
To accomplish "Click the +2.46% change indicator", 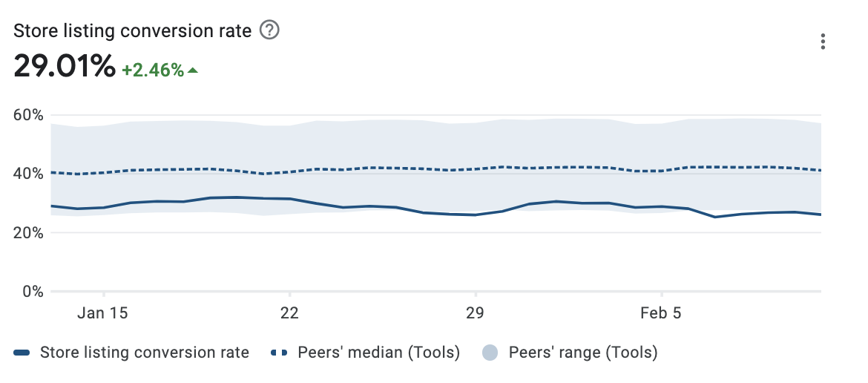I will tap(152, 71).
